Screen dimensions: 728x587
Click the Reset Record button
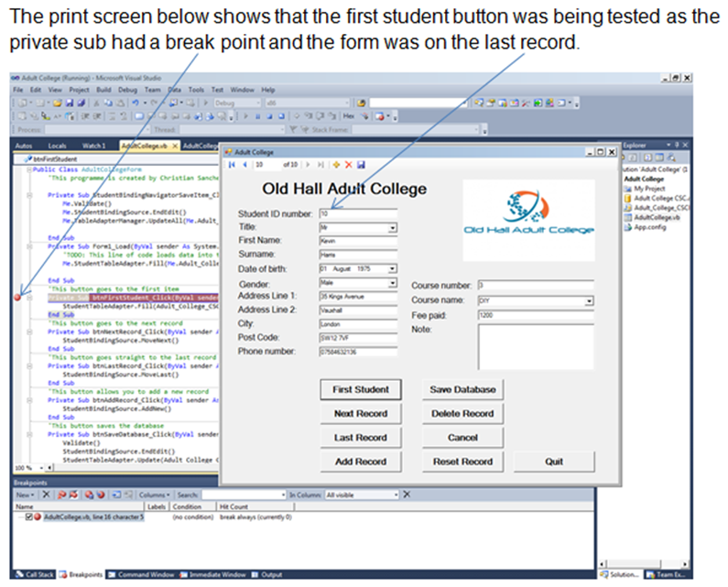point(462,462)
